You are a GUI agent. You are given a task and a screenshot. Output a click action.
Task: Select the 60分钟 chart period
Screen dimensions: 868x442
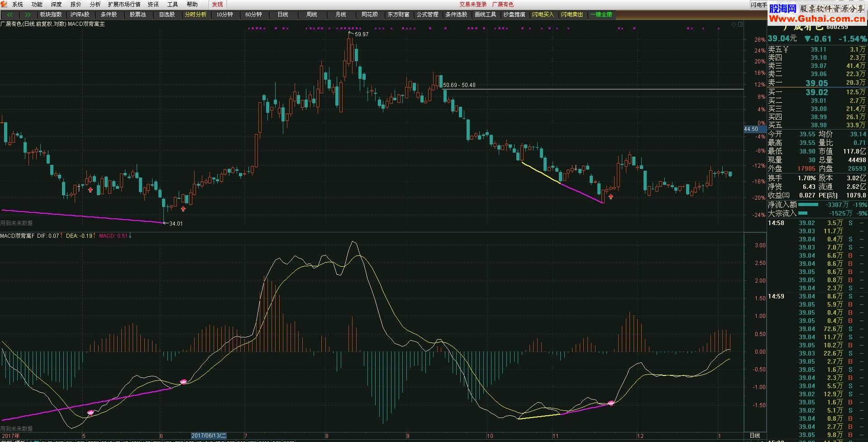253,14
